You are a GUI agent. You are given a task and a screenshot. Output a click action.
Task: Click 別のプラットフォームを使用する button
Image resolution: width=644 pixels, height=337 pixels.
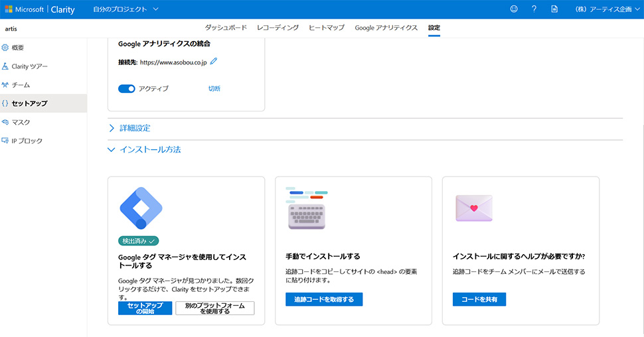[x=215, y=308]
